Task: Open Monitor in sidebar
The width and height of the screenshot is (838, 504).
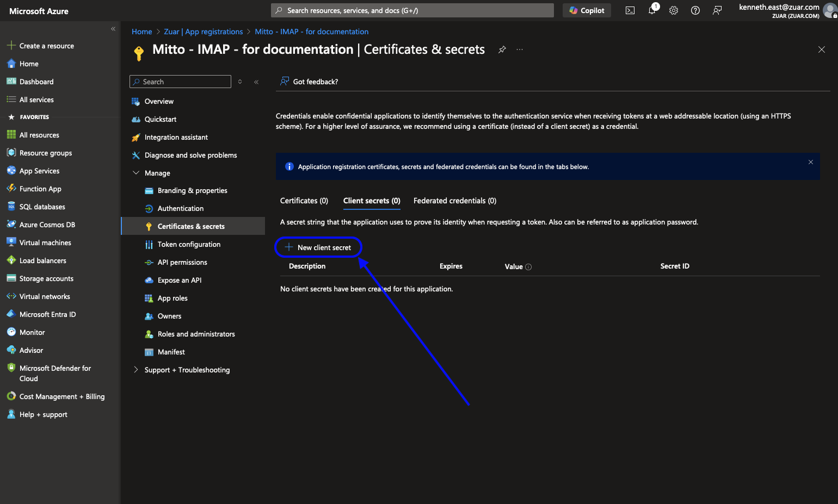Action: click(x=26, y=332)
